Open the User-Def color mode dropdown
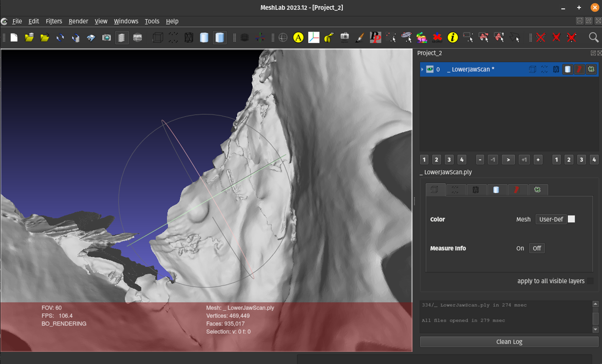 551,219
